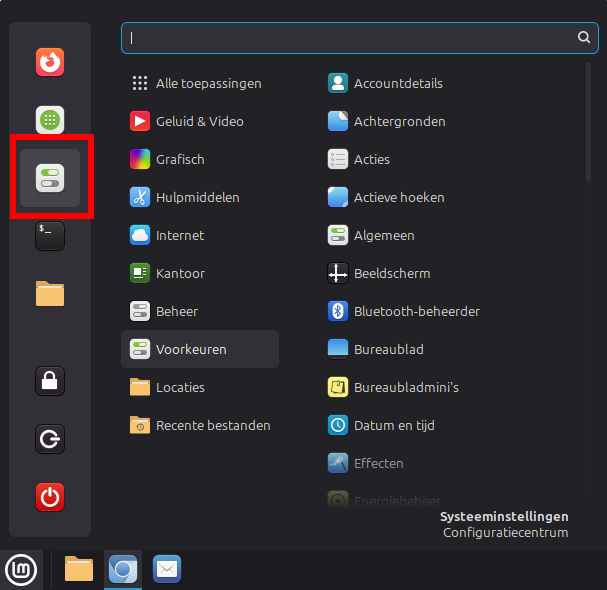Open the folder icon in the favorites sidebar
607x590 pixels.
pyautogui.click(x=50, y=293)
